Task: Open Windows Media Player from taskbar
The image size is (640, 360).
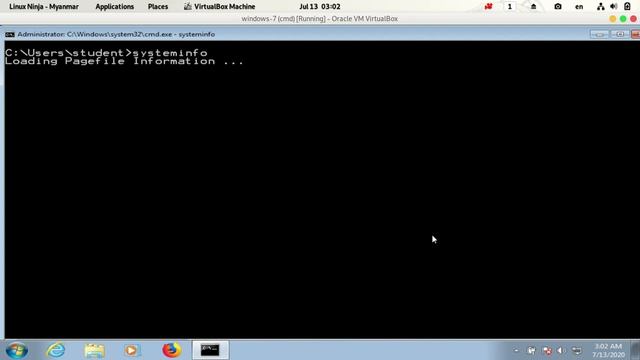Action: (x=131, y=350)
